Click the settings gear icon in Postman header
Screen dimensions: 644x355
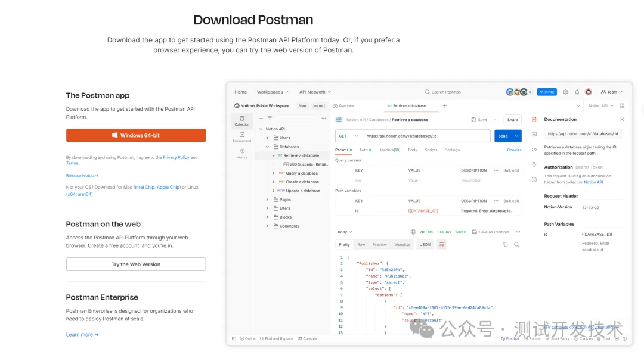click(x=566, y=92)
